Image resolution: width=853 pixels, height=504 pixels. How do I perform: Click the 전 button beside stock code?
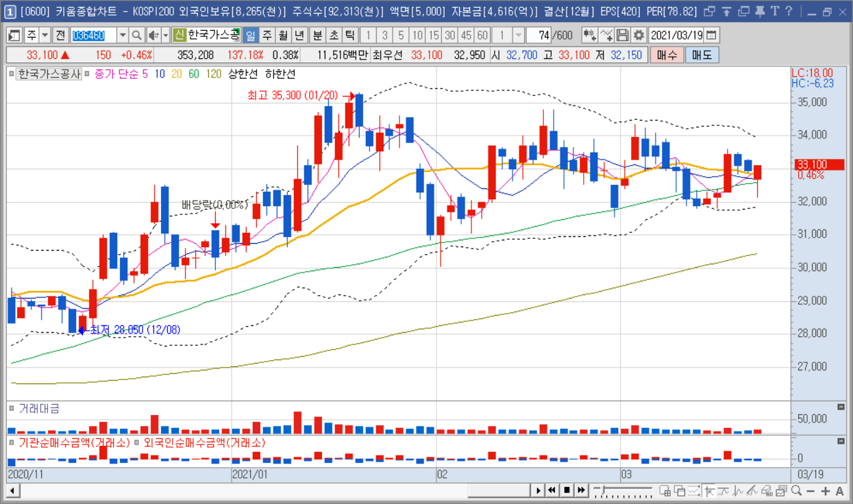coord(60,36)
